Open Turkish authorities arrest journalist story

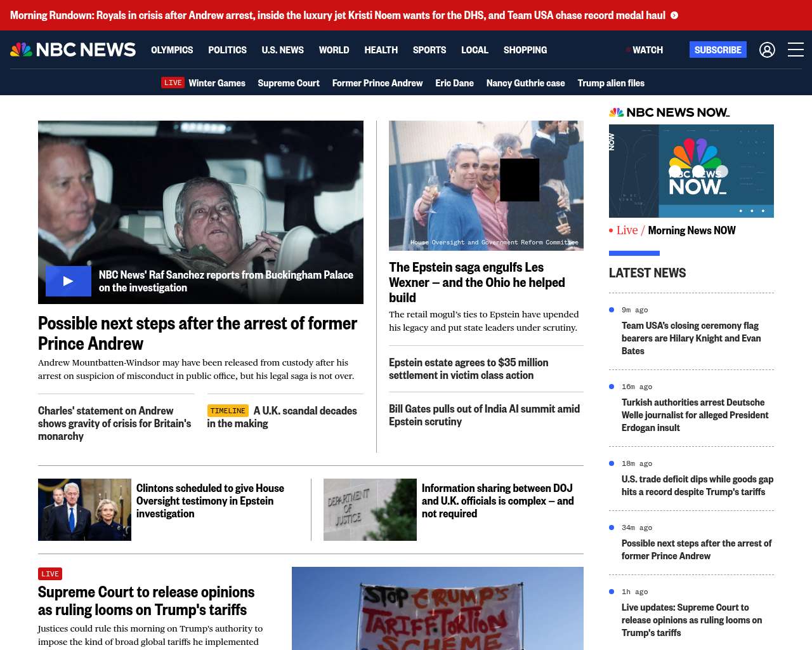click(695, 415)
